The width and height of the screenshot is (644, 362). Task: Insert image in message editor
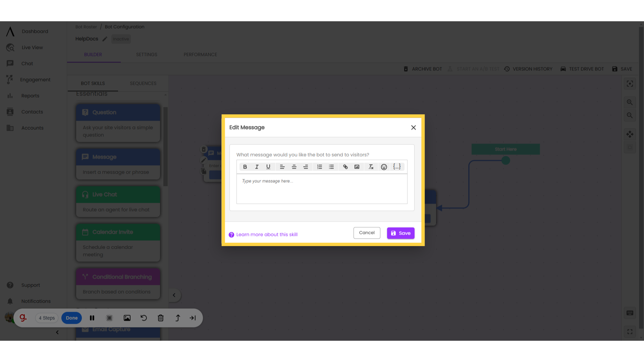click(357, 167)
